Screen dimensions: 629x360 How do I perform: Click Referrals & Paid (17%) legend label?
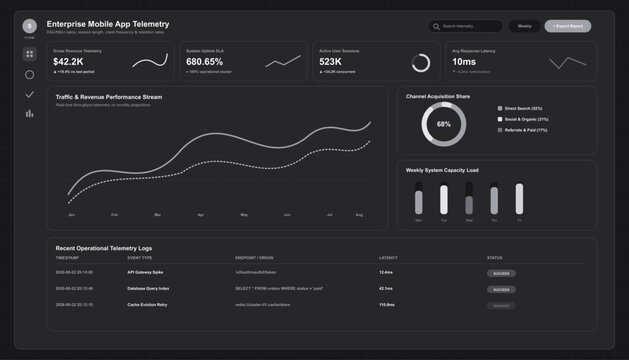click(526, 130)
